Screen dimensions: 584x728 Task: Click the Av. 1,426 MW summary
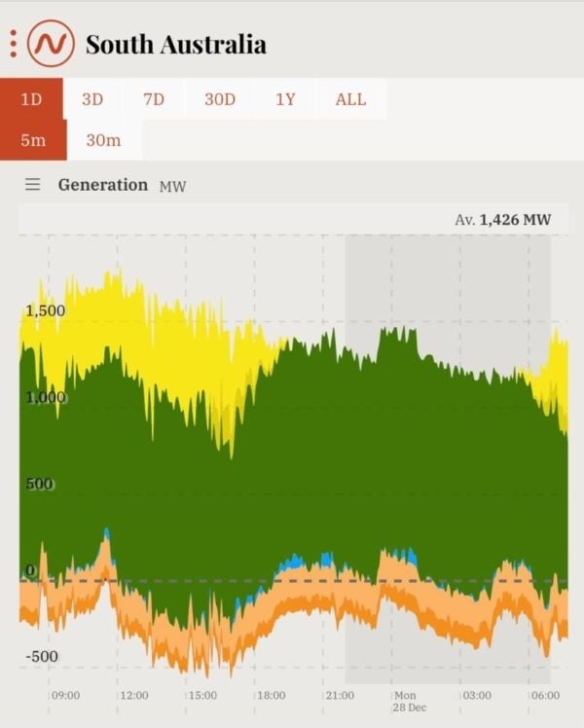[502, 220]
